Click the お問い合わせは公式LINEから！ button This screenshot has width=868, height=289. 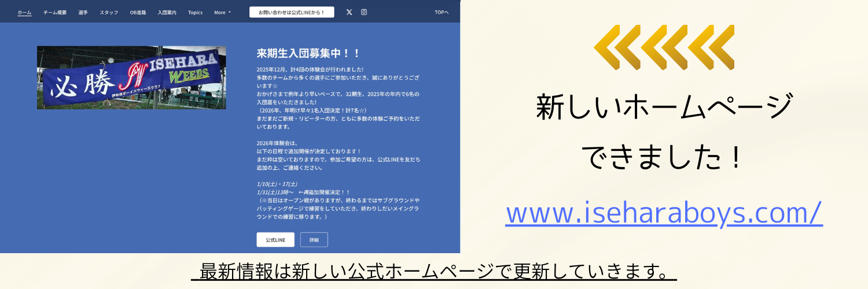pos(292,12)
